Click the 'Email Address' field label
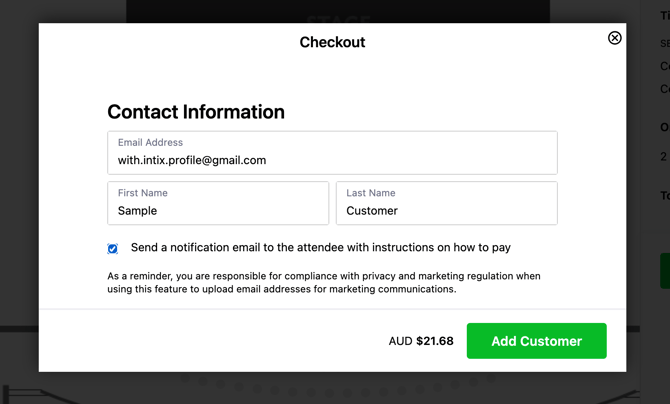 click(150, 143)
